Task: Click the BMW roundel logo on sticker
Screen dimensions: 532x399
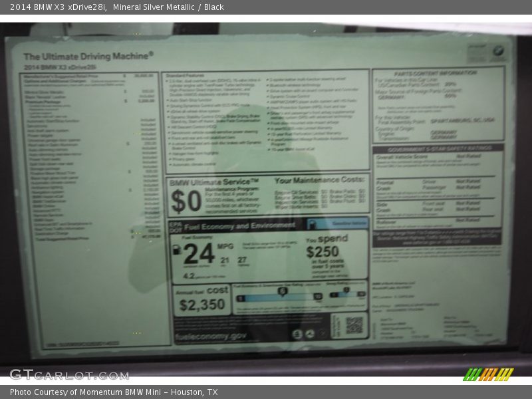Action: click(498, 51)
